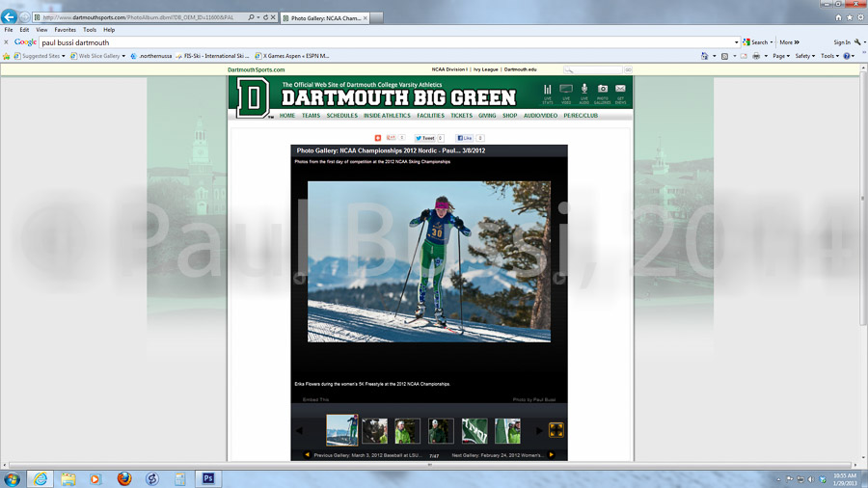Screen dimensions: 868x488
Task: Click the Read Mail icon in command bar
Action: pyautogui.click(x=744, y=56)
